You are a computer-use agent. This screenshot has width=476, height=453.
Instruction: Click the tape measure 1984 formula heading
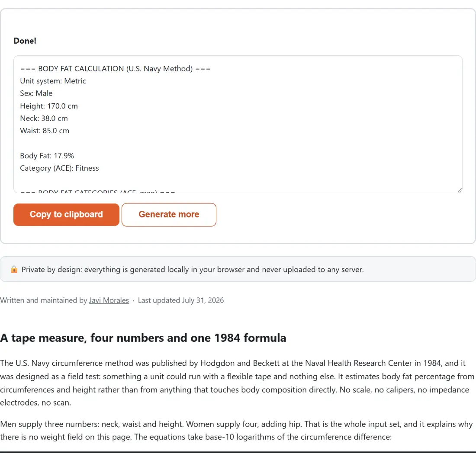(143, 338)
